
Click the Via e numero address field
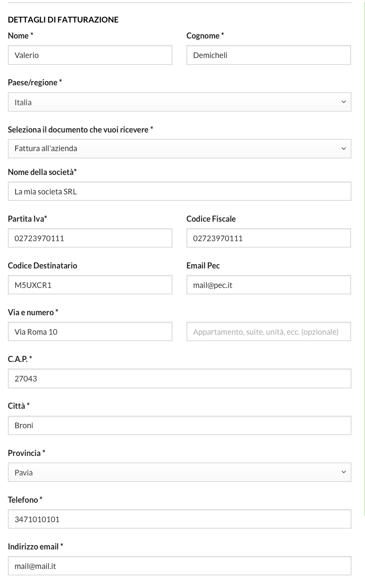90,332
